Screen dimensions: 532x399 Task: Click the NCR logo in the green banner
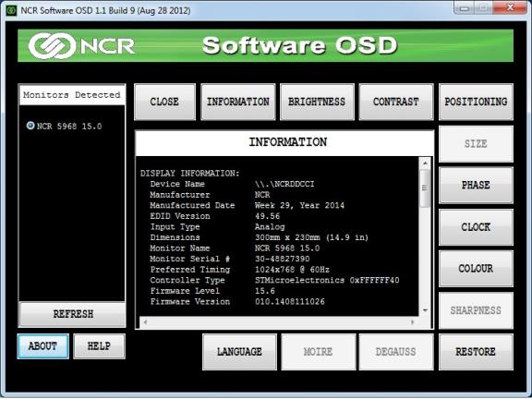pos(82,46)
